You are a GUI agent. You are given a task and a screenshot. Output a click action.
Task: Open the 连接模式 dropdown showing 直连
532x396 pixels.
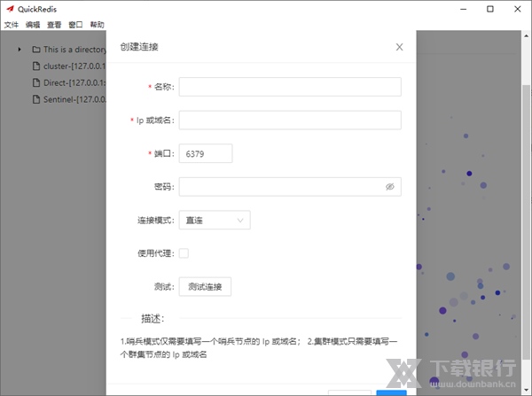[215, 220]
